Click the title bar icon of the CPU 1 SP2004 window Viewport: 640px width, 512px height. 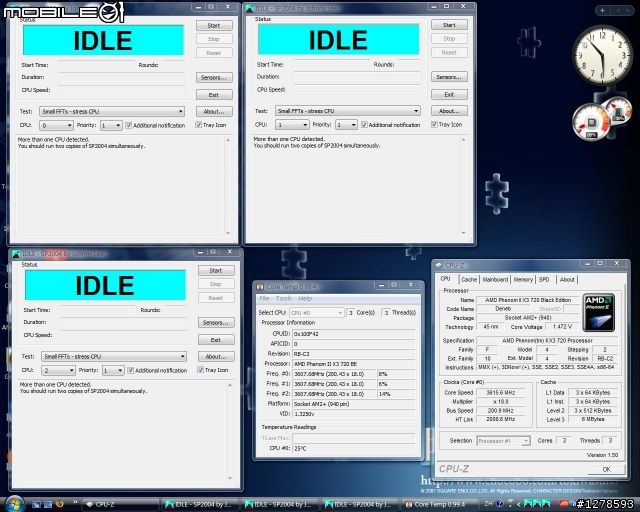click(x=250, y=8)
